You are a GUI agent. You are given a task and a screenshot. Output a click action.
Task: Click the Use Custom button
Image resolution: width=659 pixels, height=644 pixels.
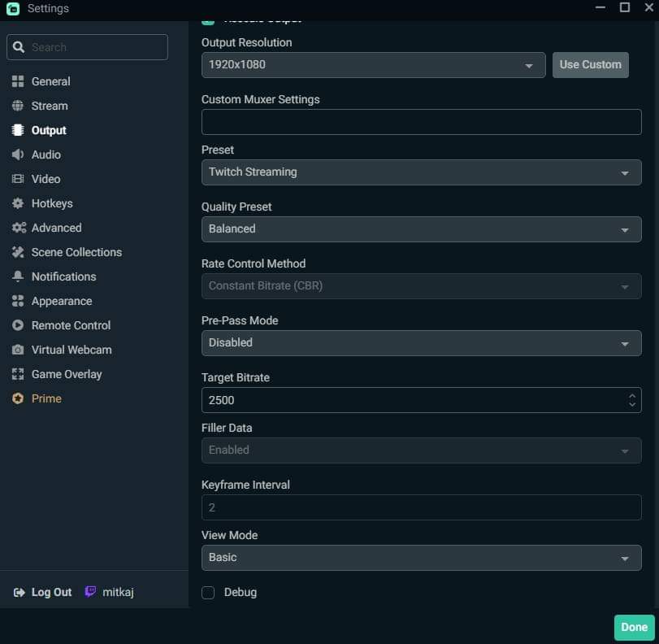[590, 65]
